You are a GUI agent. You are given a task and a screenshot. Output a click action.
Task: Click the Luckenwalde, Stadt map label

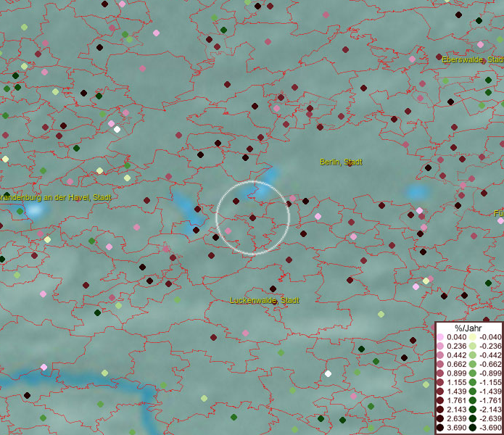[x=265, y=300]
